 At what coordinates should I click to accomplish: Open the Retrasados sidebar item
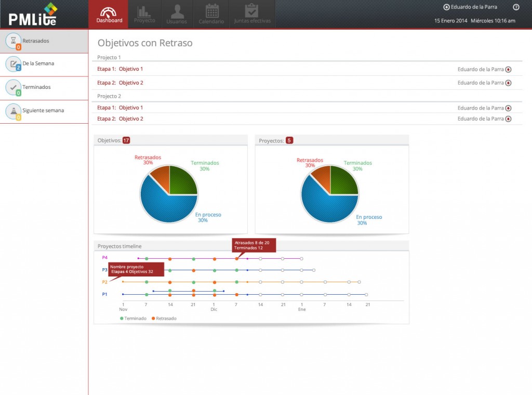click(44, 41)
